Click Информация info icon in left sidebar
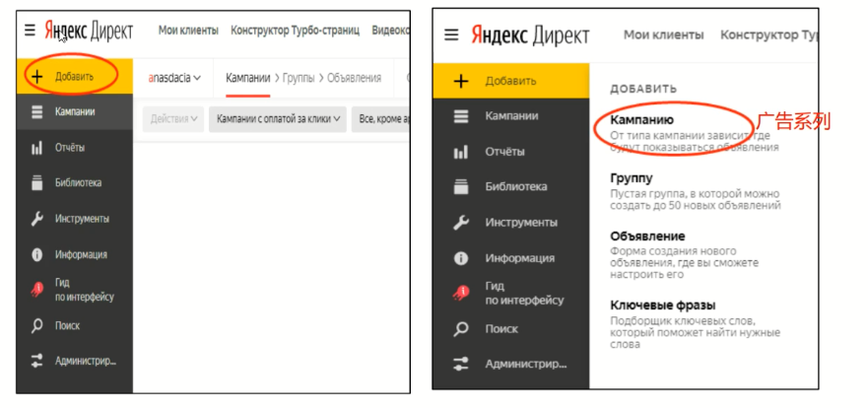868x408 pixels. pyautogui.click(x=37, y=254)
